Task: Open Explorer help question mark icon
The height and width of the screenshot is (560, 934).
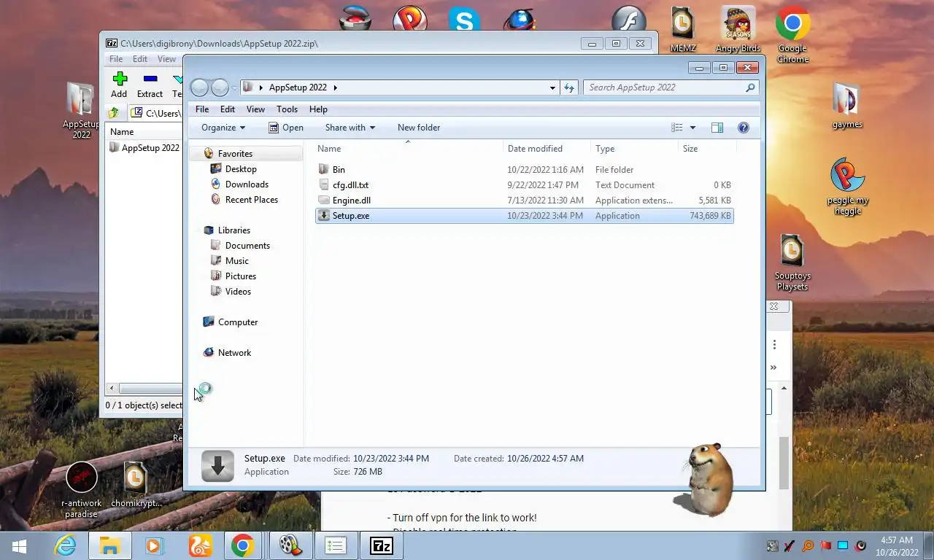Action: (744, 128)
